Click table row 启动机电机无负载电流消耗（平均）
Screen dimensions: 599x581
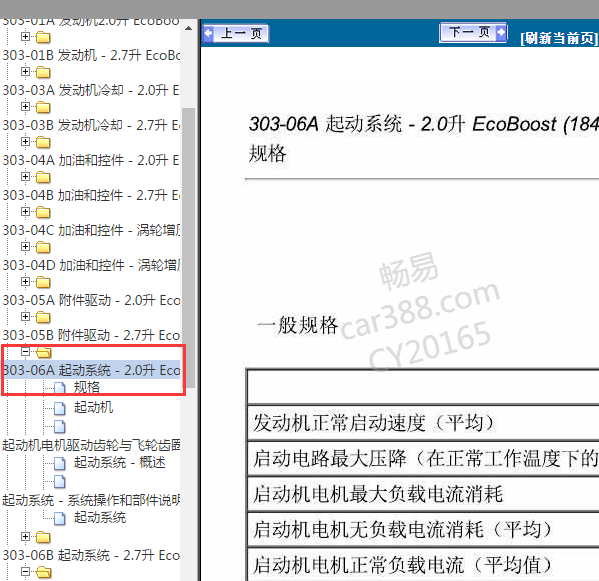(423, 529)
